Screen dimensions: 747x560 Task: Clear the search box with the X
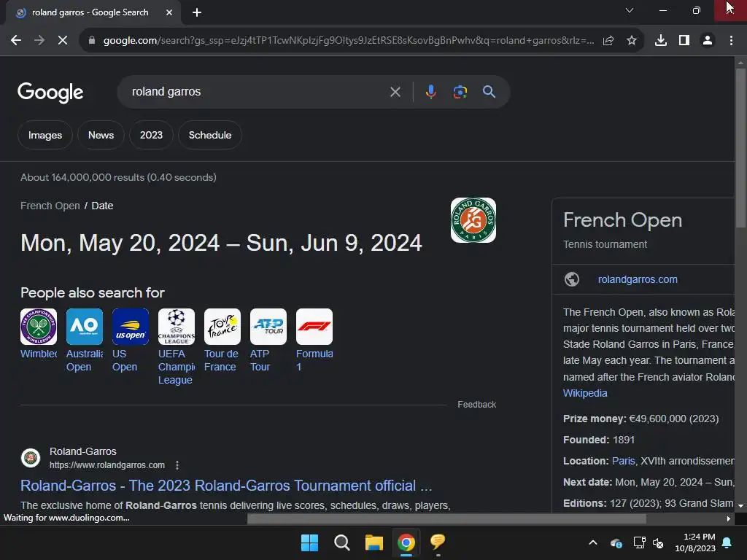tap(395, 92)
